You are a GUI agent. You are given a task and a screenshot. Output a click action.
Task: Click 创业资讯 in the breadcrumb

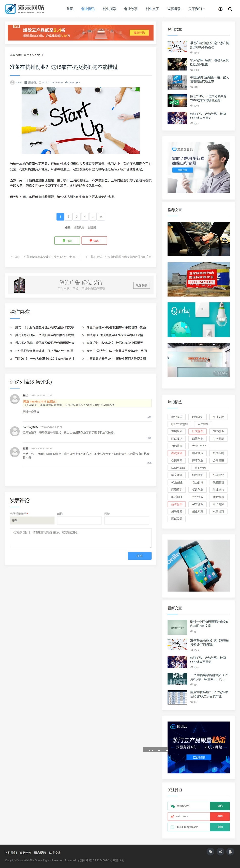click(38, 55)
